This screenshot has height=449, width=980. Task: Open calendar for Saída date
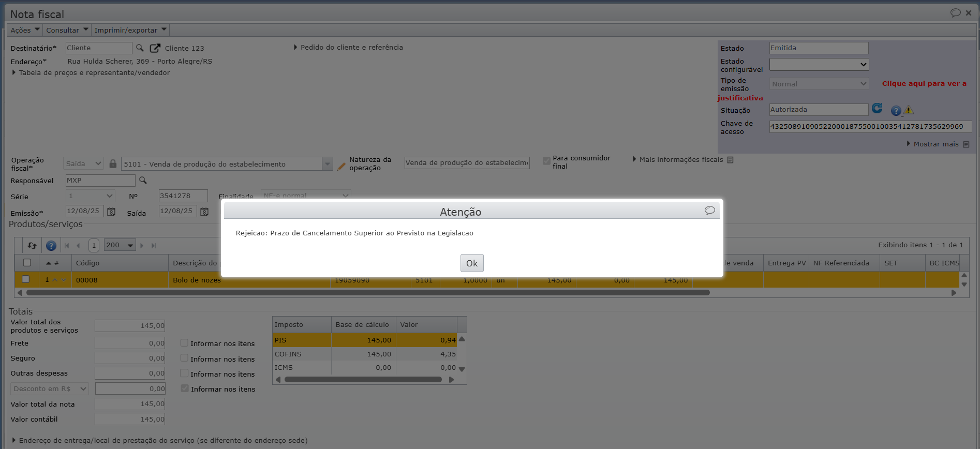204,212
